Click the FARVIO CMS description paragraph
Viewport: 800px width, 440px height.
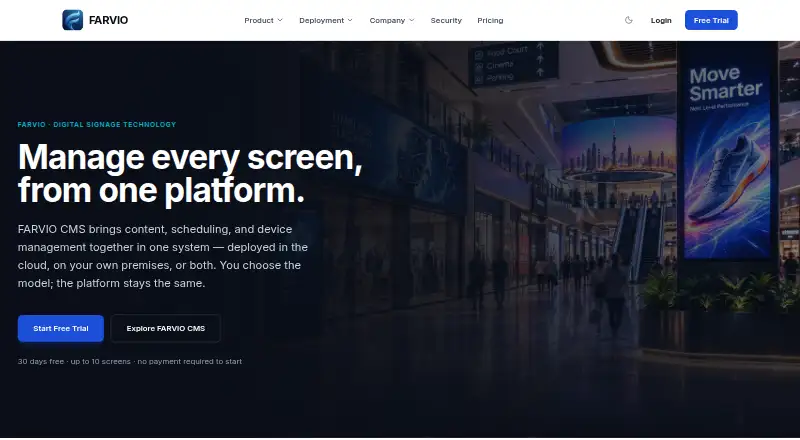point(163,256)
